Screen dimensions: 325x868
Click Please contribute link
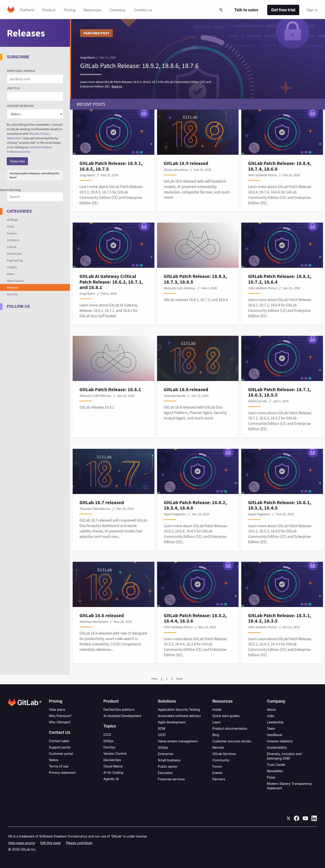click(79, 843)
